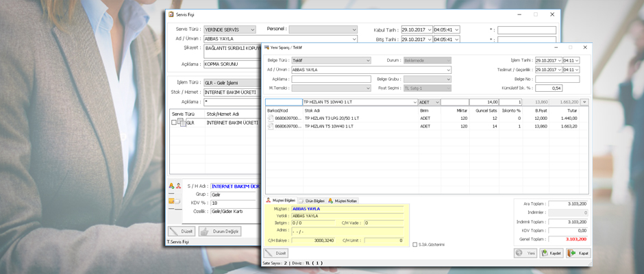Tick the GLR row checkbox in Servis Fişi
Screen dimensions: 644x274
coord(174,123)
